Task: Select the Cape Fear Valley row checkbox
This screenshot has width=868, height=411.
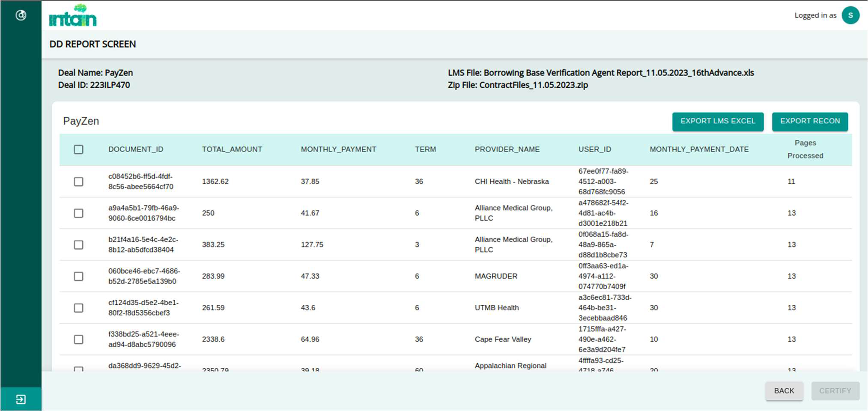Action: click(x=78, y=340)
